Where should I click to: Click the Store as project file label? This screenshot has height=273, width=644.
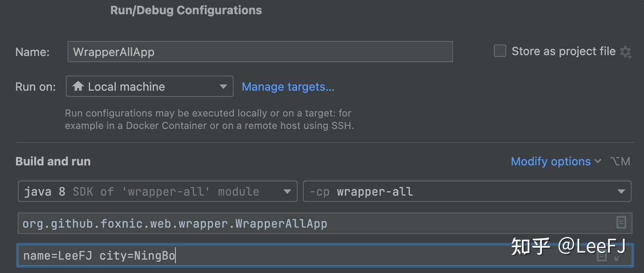pos(563,52)
